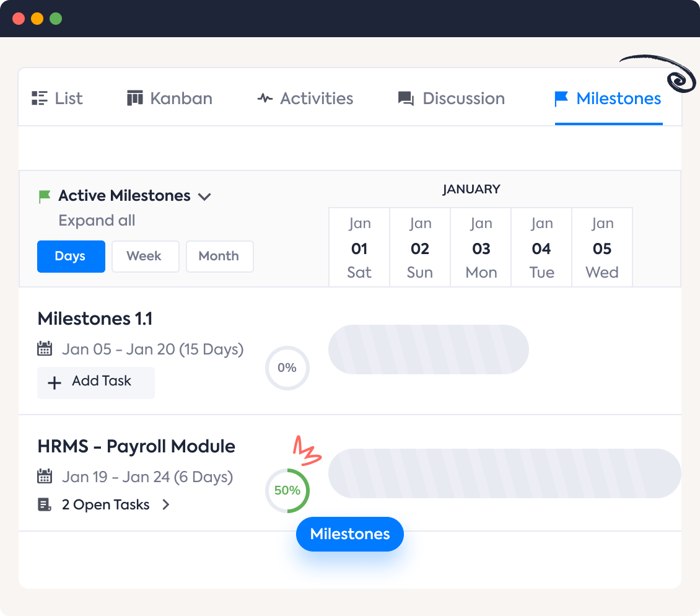
Task: Click the green flag beside Active Milestones
Action: (x=43, y=196)
